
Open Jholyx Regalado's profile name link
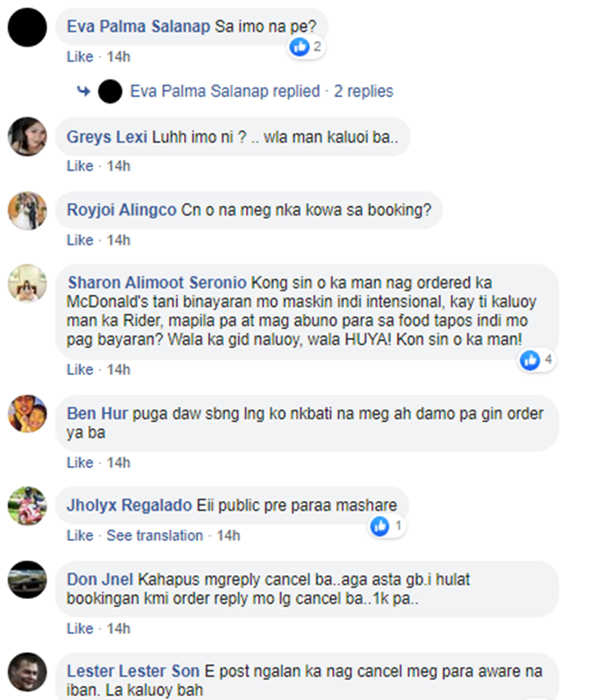click(129, 506)
